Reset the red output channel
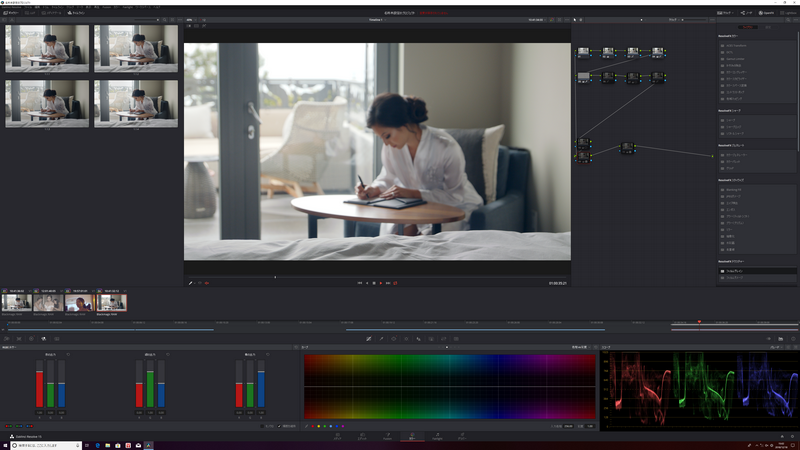The height and width of the screenshot is (450, 800). pyautogui.click(x=68, y=355)
